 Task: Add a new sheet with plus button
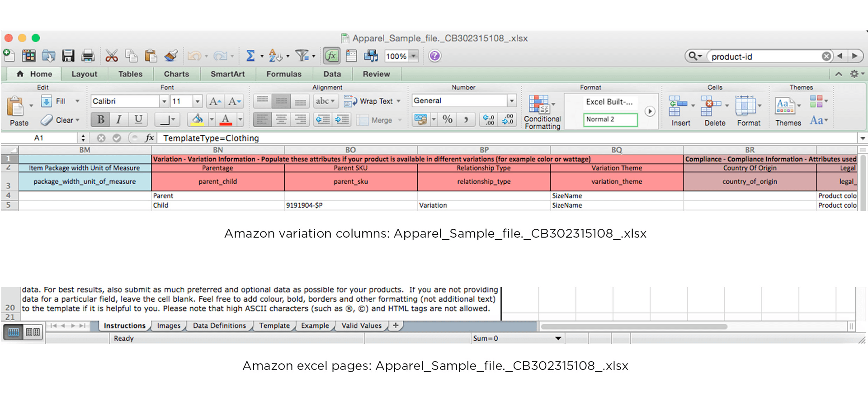pyautogui.click(x=396, y=326)
